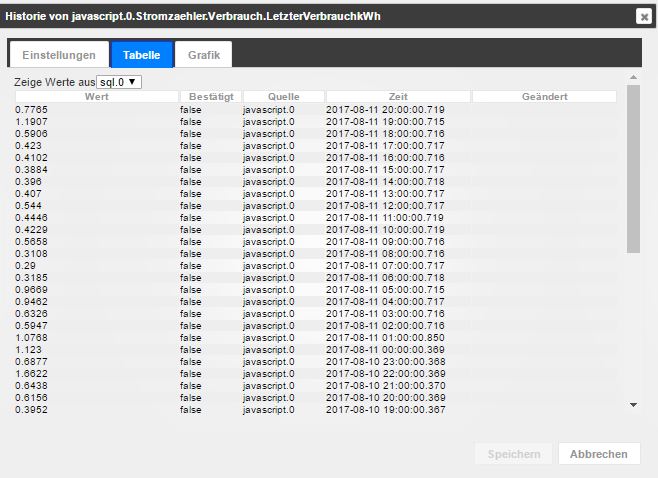This screenshot has height=478, width=658.
Task: Select value 0.5906 in the table
Action: [x=31, y=133]
